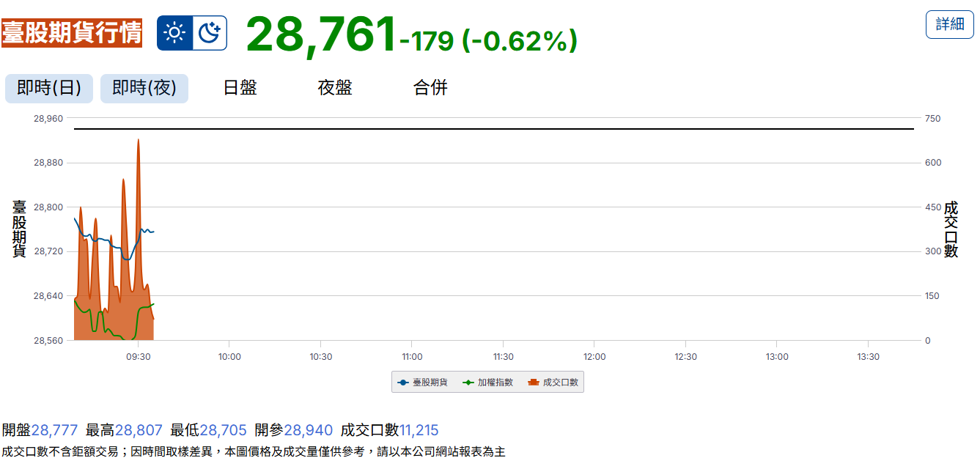Switch to the 夜盤 tab

(x=335, y=89)
